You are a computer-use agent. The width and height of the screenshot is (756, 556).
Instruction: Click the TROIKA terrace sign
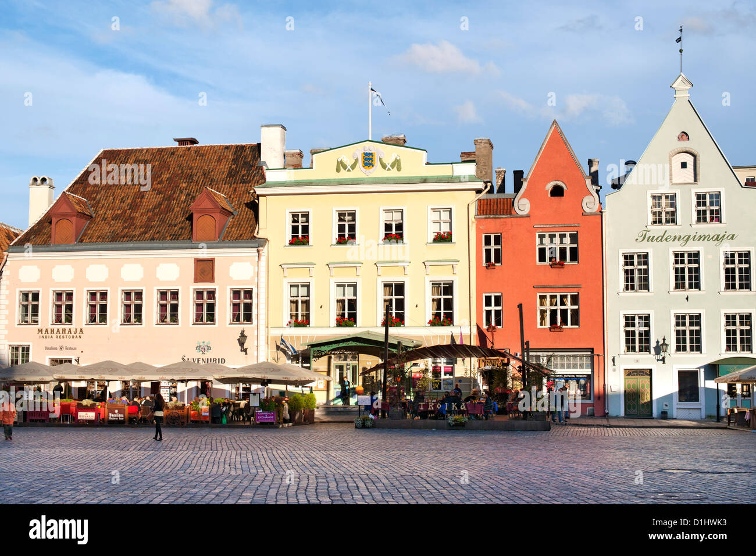pyautogui.click(x=441, y=406)
